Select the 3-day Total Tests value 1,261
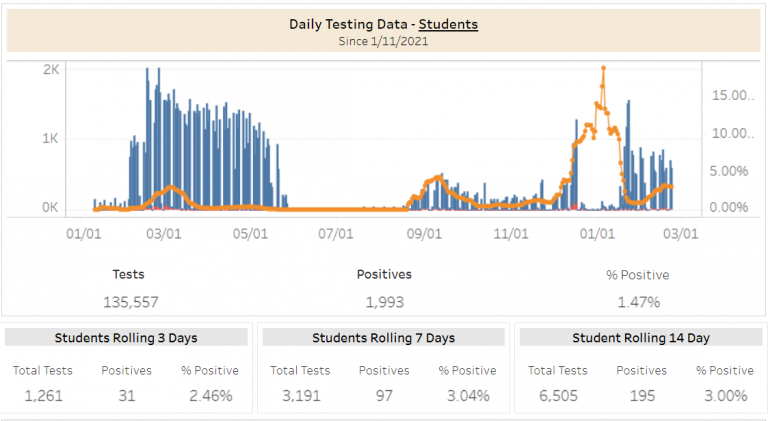 [x=42, y=395]
